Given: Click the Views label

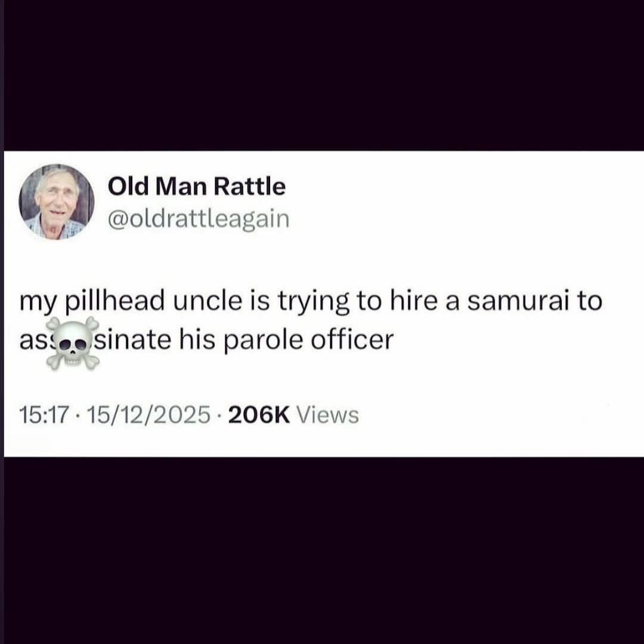Looking at the screenshot, I should pos(327,415).
